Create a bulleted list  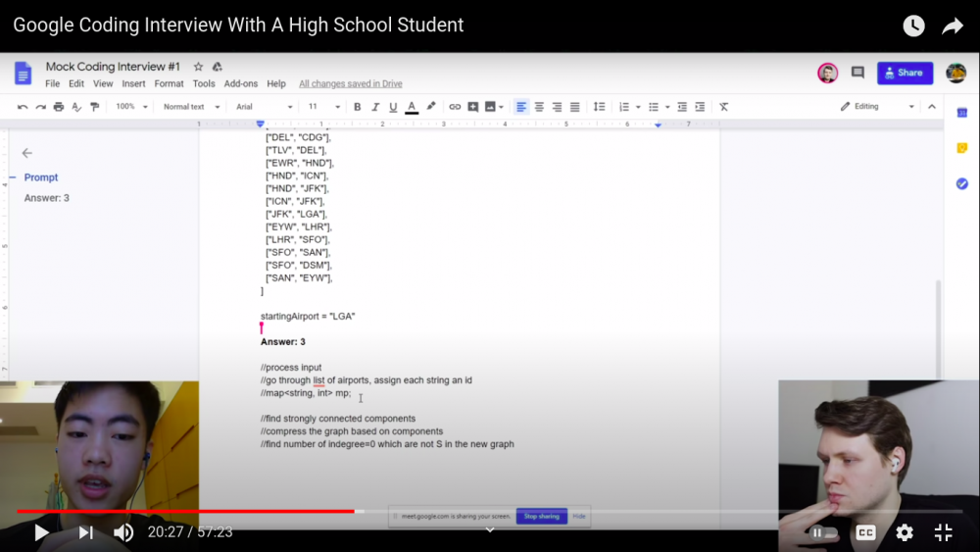click(x=653, y=107)
